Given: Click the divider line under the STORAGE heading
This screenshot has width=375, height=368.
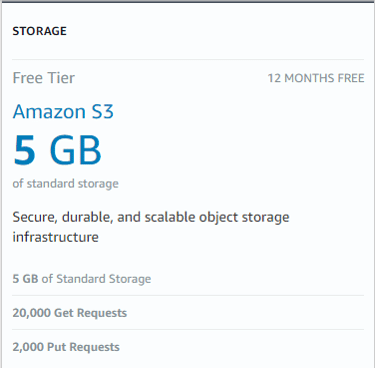Looking at the screenshot, I should [188, 60].
